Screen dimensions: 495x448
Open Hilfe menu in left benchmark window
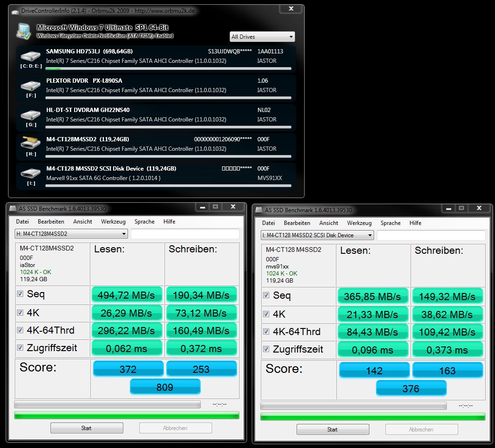click(169, 222)
